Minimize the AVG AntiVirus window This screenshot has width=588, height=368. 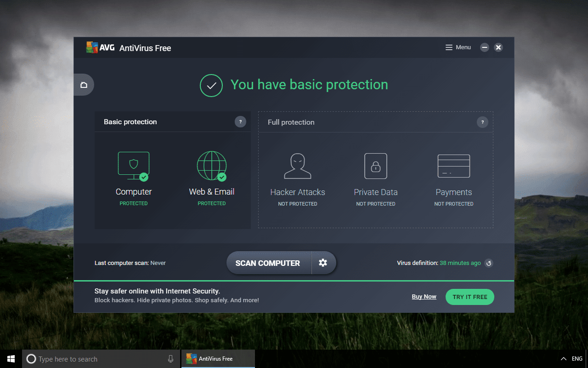(484, 47)
